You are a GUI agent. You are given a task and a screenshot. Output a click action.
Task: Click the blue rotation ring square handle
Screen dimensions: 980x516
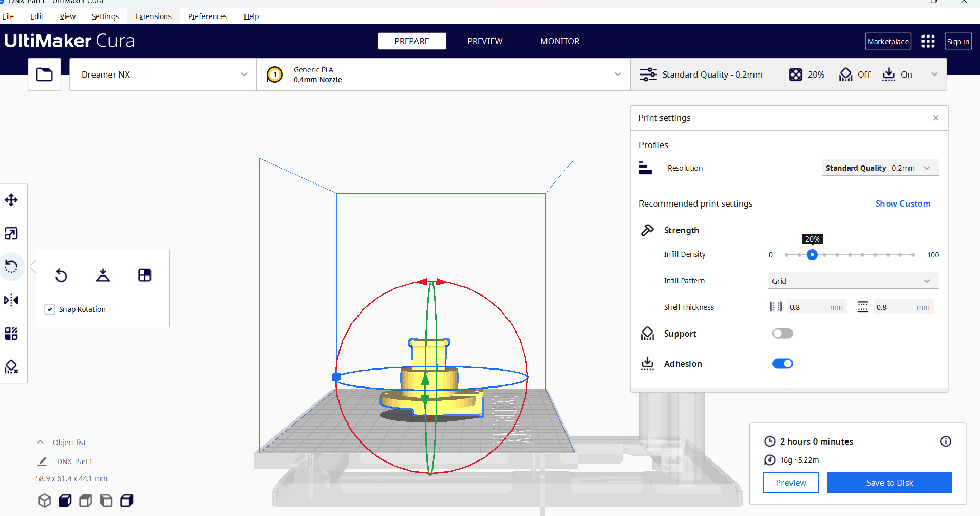336,377
